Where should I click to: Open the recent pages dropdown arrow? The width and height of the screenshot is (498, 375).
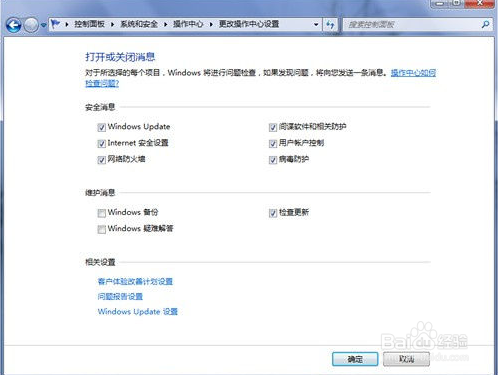click(44, 25)
